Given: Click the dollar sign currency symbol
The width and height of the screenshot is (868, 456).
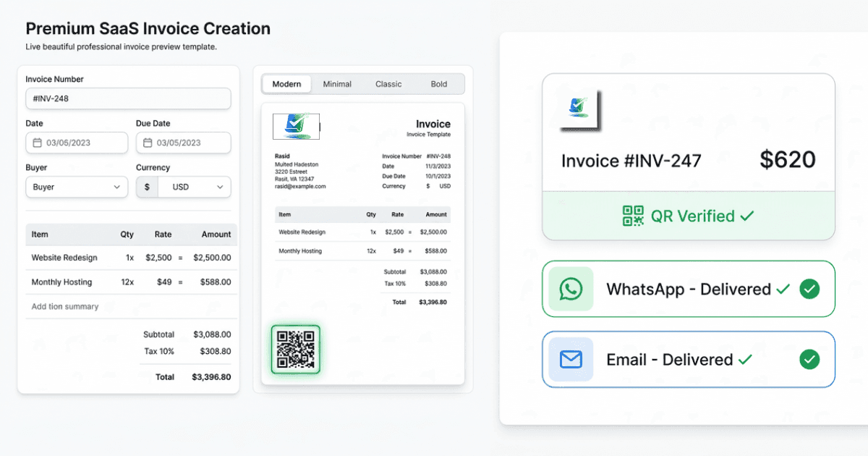Looking at the screenshot, I should [x=148, y=187].
